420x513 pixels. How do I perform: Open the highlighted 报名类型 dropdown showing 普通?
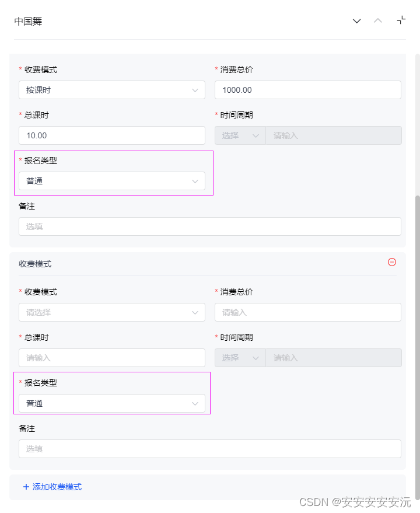(111, 181)
